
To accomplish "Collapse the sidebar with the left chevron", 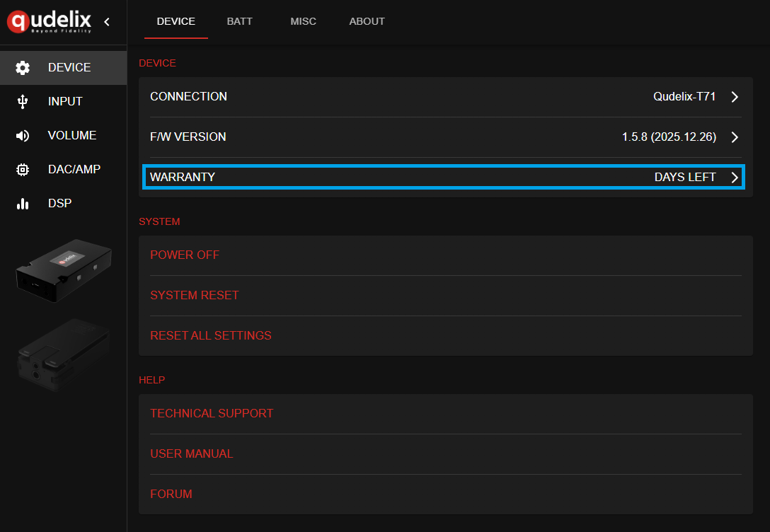I will coord(107,22).
